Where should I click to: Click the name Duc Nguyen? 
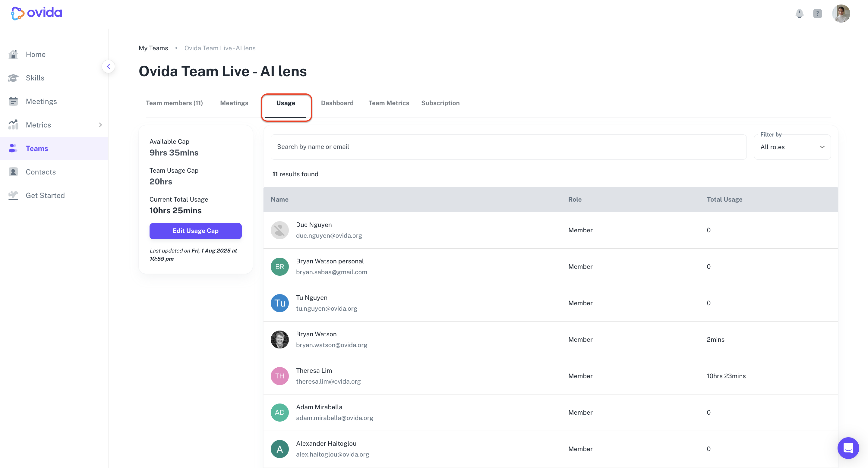[x=314, y=225]
